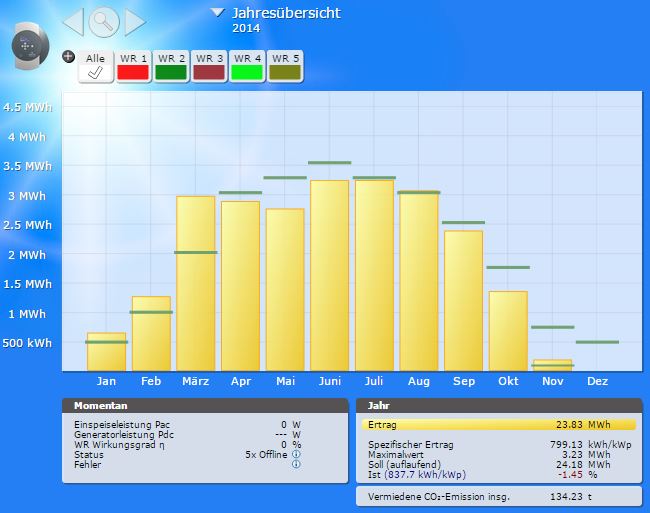The image size is (650, 513).
Task: Click the WR 5 olive color swatch
Action: coord(285,72)
